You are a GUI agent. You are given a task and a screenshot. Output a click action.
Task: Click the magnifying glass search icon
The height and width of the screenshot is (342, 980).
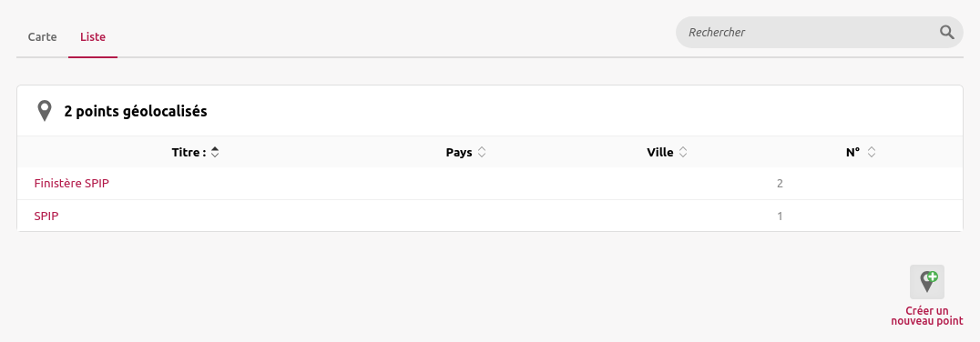pos(947,33)
